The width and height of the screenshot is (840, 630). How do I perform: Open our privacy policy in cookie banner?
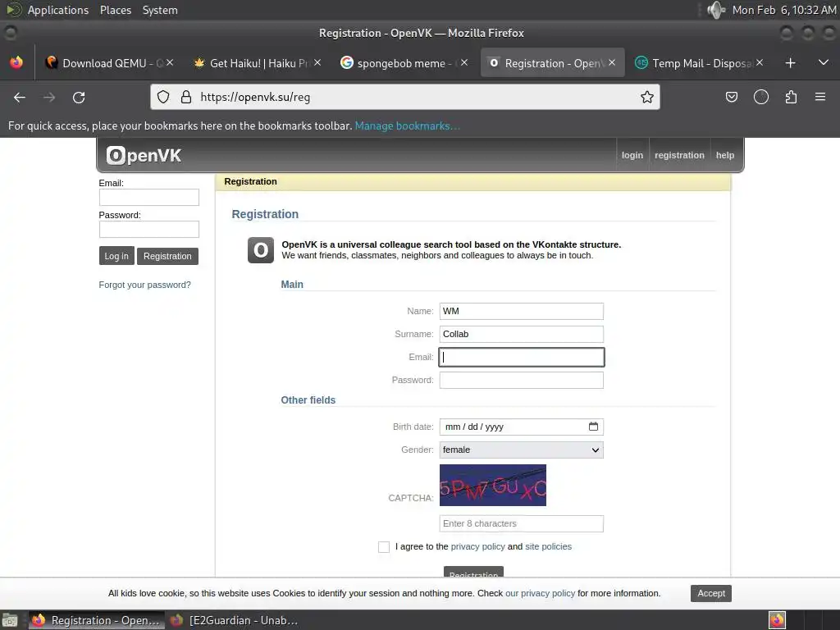540,594
